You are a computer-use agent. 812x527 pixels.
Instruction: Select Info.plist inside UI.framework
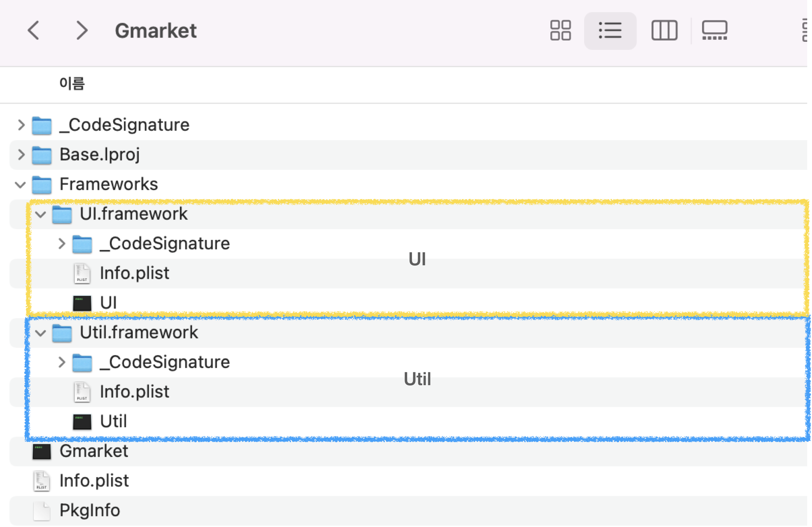pyautogui.click(x=134, y=273)
